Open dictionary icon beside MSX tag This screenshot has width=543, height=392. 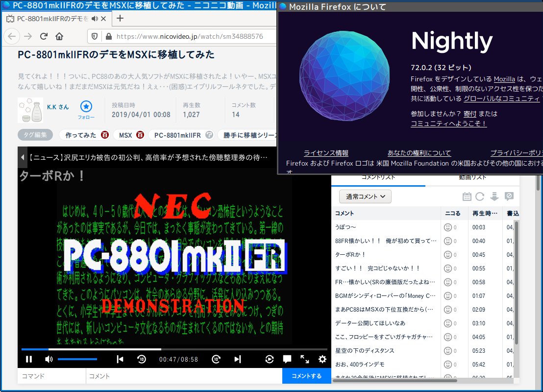point(140,135)
